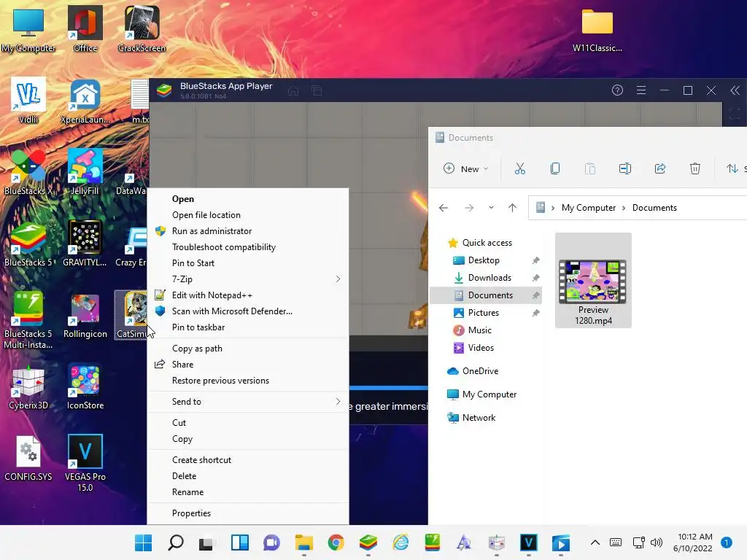
Task: Open Videos in Explorer sidebar
Action: 481,348
